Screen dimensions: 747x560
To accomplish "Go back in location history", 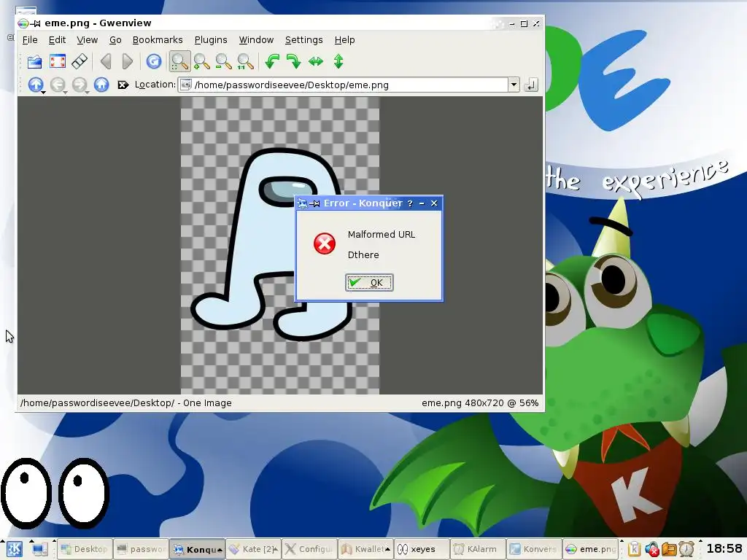I will click(x=58, y=85).
